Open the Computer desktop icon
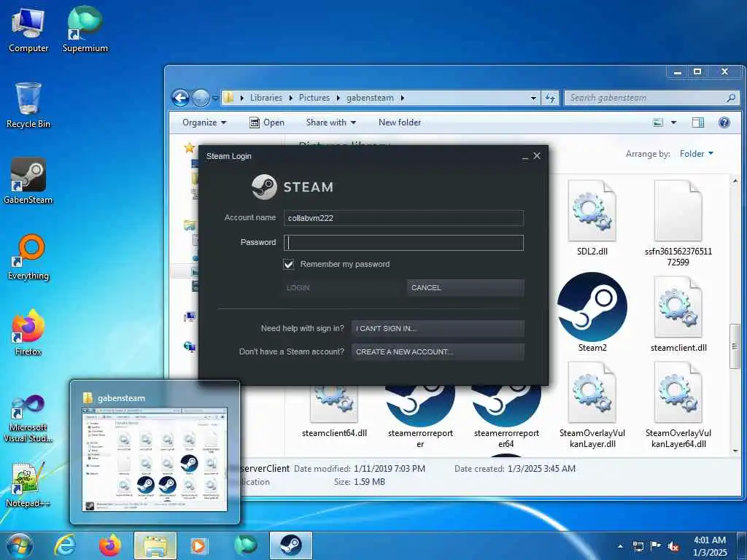 pos(28,29)
